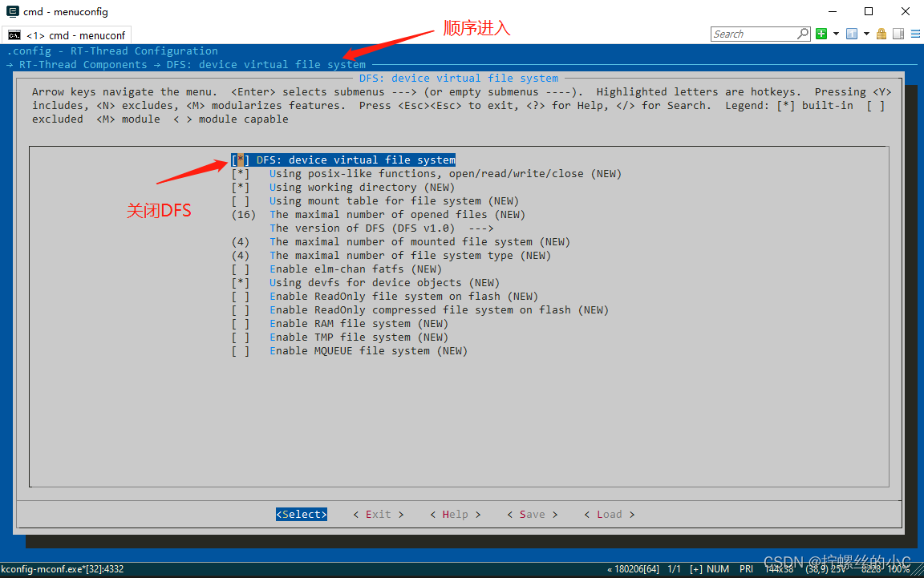Screen dimensions: 924x578
Task: Click the < Exit > button
Action: point(379,515)
